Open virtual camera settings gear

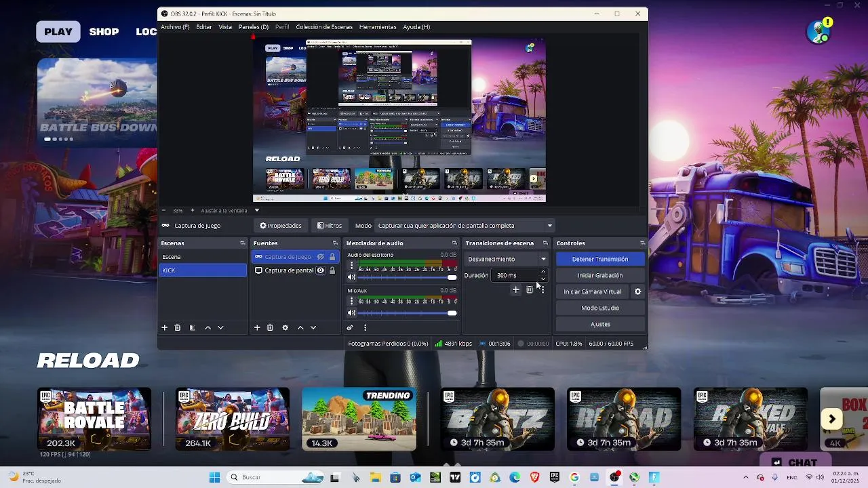[x=637, y=291]
